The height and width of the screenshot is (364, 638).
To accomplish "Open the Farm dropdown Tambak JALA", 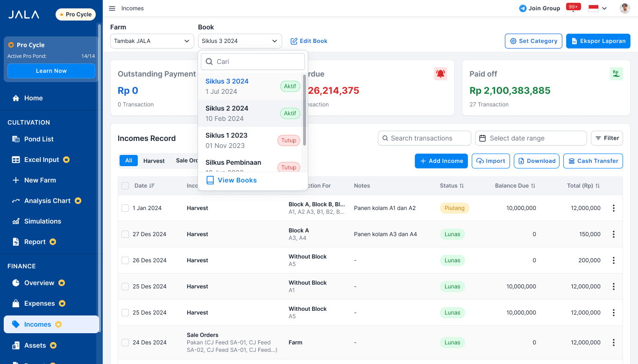I will pos(152,41).
